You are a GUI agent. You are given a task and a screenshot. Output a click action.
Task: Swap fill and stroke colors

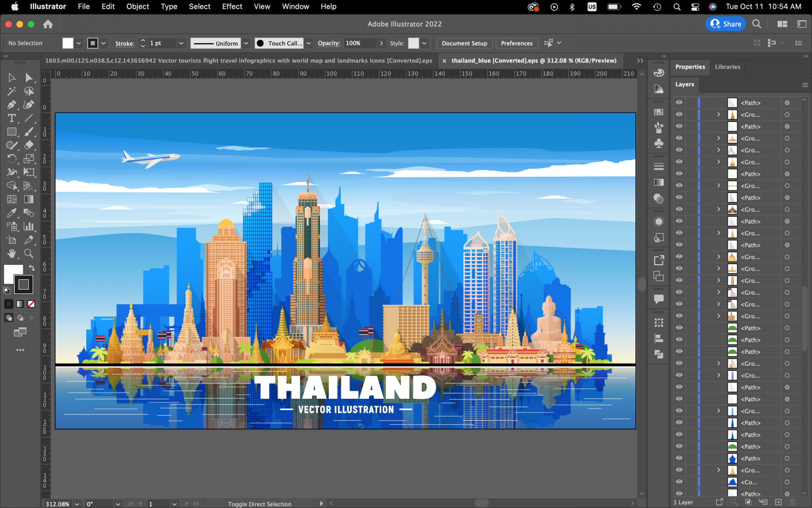tap(31, 268)
